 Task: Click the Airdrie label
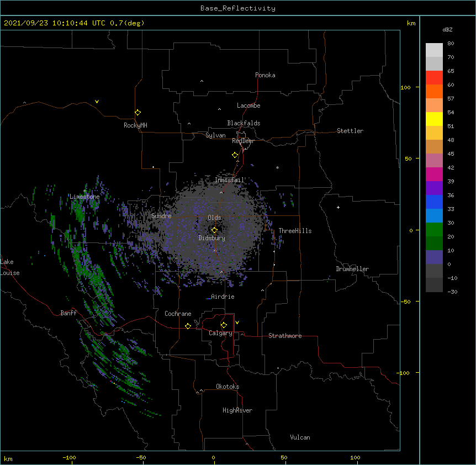[x=223, y=297]
